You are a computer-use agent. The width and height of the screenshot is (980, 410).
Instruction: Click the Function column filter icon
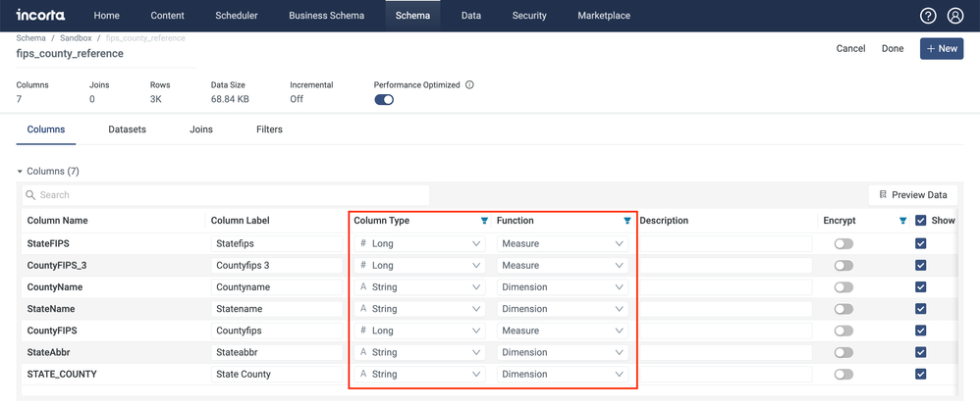627,221
